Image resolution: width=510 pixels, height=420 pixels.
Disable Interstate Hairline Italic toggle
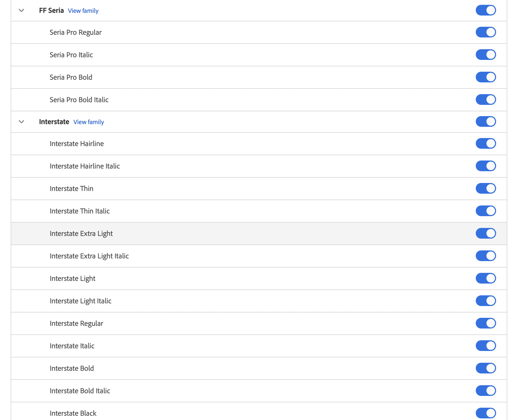485,166
